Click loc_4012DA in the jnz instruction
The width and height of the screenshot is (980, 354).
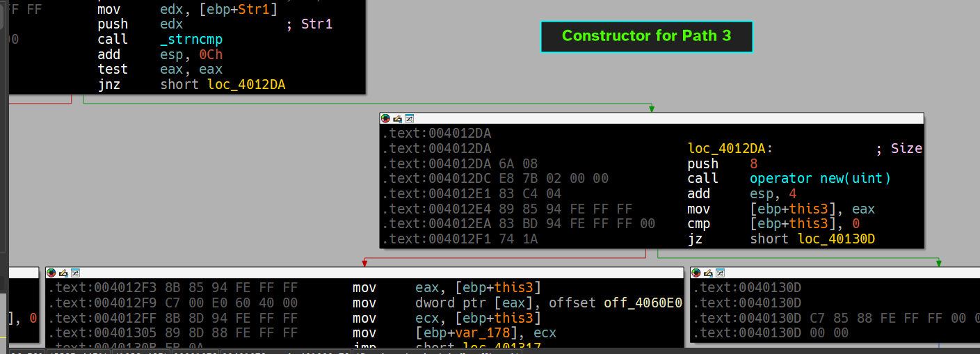click(x=246, y=85)
